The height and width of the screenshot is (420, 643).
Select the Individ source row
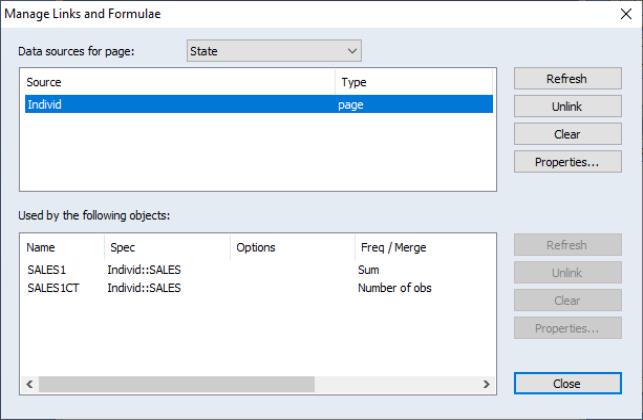pyautogui.click(x=180, y=104)
